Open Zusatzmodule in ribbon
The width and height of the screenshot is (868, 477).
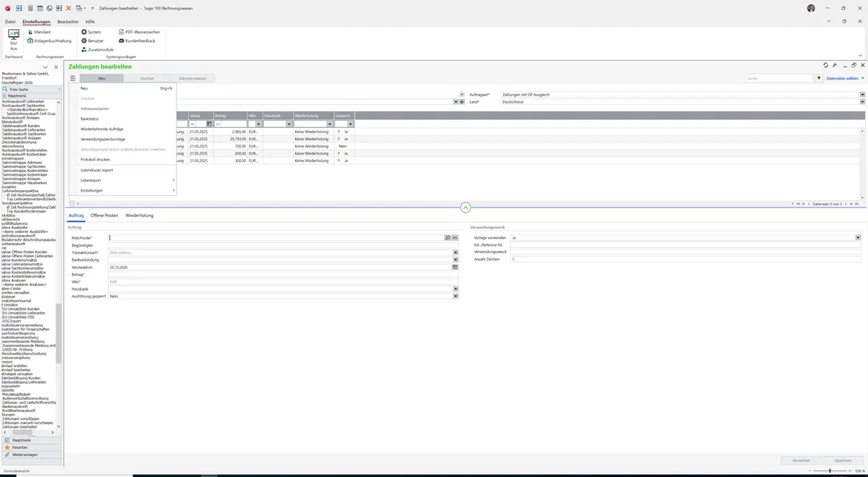[x=97, y=49]
